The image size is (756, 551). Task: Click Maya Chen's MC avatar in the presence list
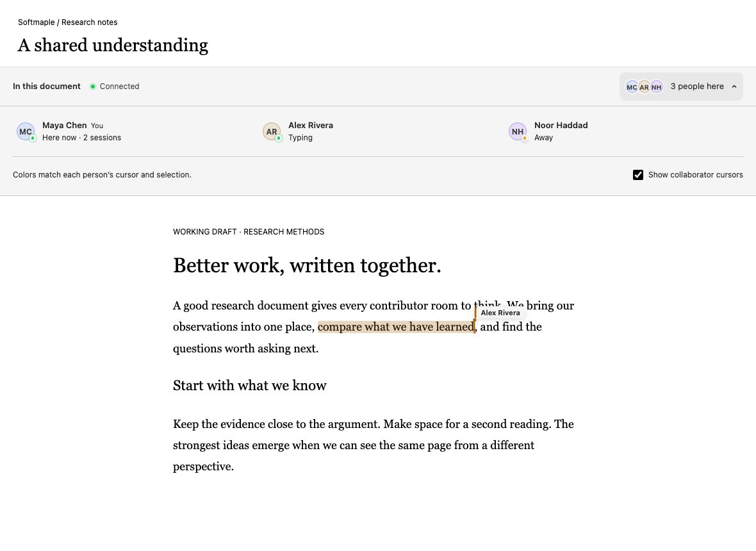(x=26, y=131)
